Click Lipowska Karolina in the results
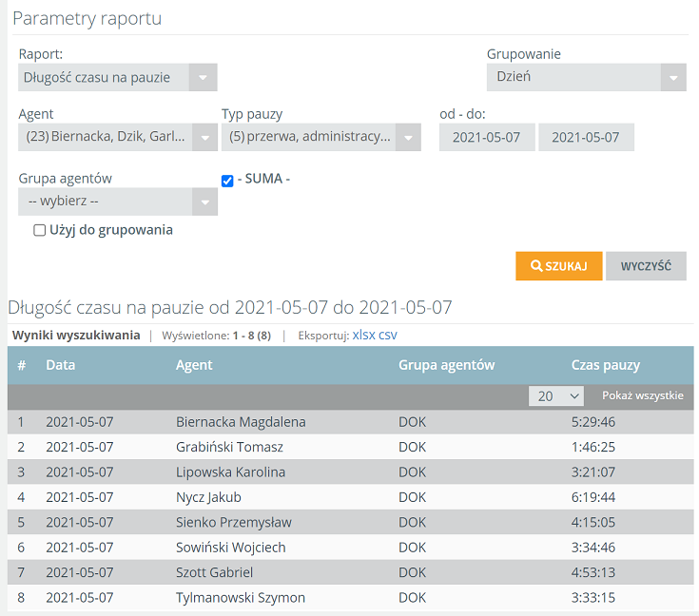The image size is (699, 616). [x=230, y=472]
